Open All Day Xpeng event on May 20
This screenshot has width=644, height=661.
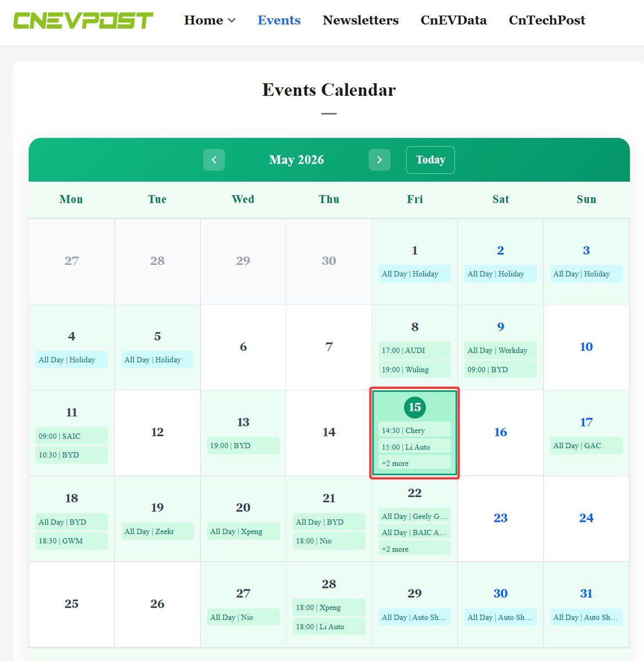coord(243,531)
